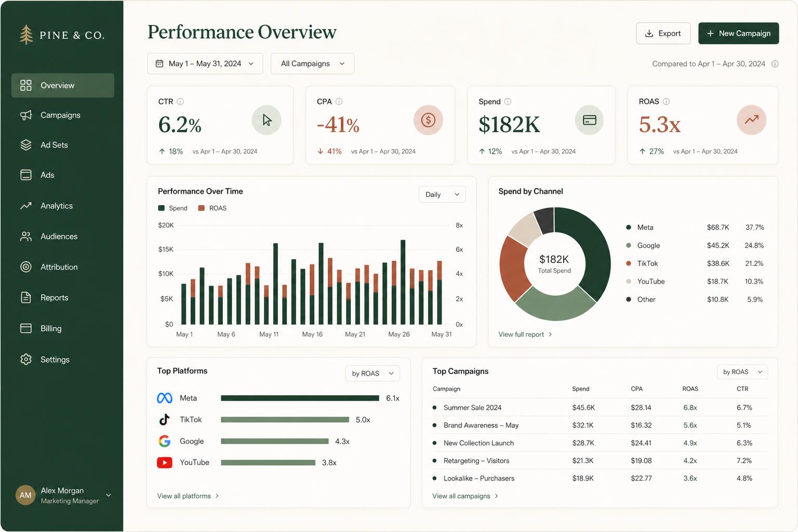Click the credit card icon on Spend card
Viewport: 798px width, 532px height.
(589, 120)
